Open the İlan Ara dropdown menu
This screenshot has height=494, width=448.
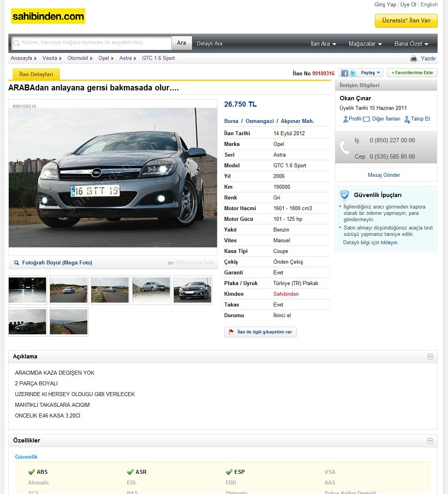click(x=323, y=44)
